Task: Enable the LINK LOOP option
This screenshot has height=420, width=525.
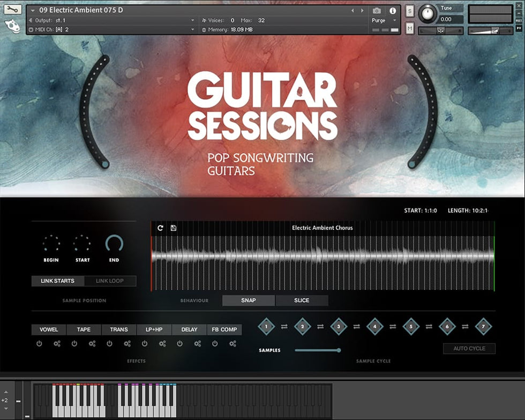Action: (x=109, y=281)
